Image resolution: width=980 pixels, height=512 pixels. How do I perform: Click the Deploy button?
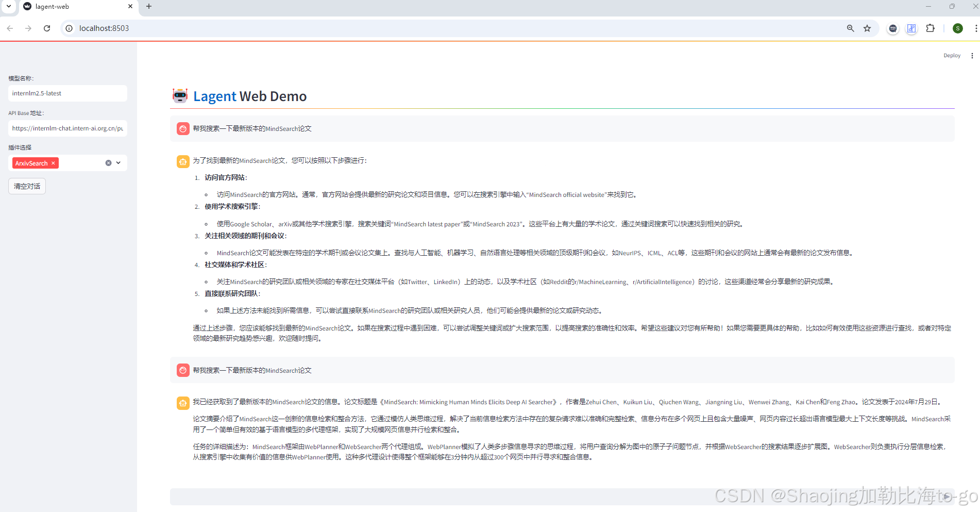point(952,56)
